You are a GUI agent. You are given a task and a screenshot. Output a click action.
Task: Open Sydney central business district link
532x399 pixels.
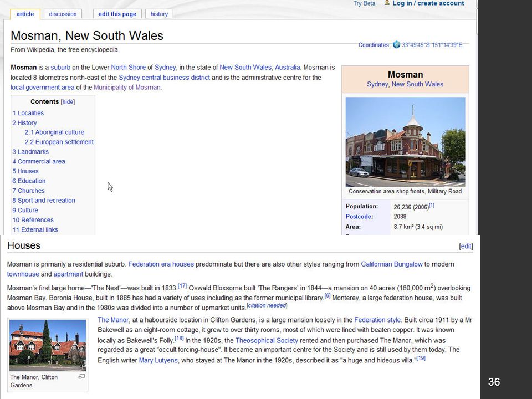[x=164, y=78]
